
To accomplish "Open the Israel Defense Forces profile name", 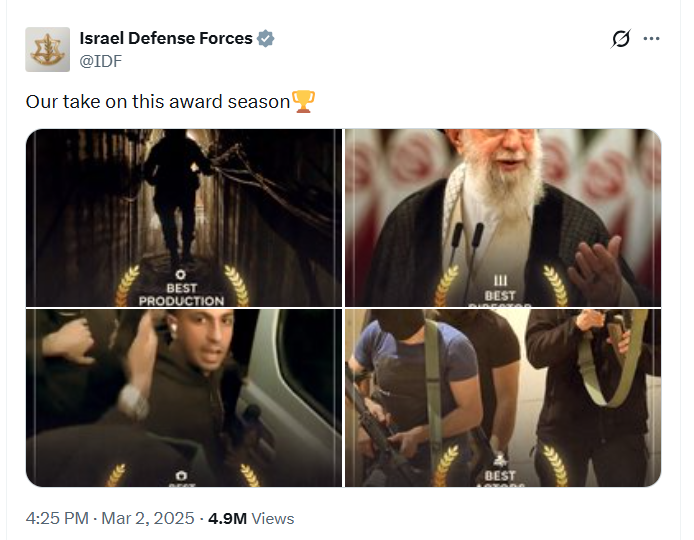I will (165, 38).
